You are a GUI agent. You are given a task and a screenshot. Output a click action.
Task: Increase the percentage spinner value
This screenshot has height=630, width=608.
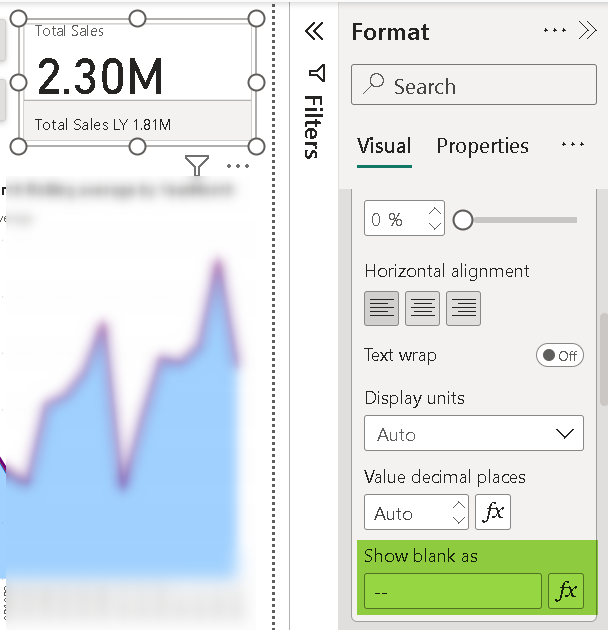pos(435,212)
